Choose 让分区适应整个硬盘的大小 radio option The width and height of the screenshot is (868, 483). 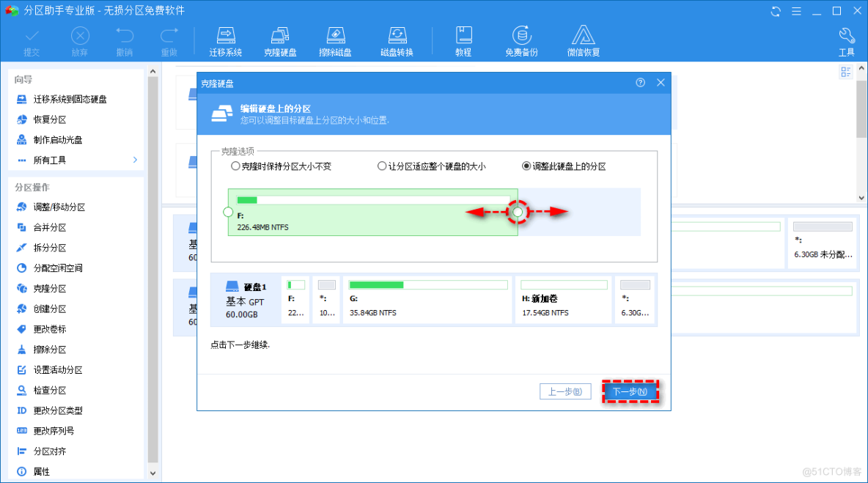tap(382, 166)
